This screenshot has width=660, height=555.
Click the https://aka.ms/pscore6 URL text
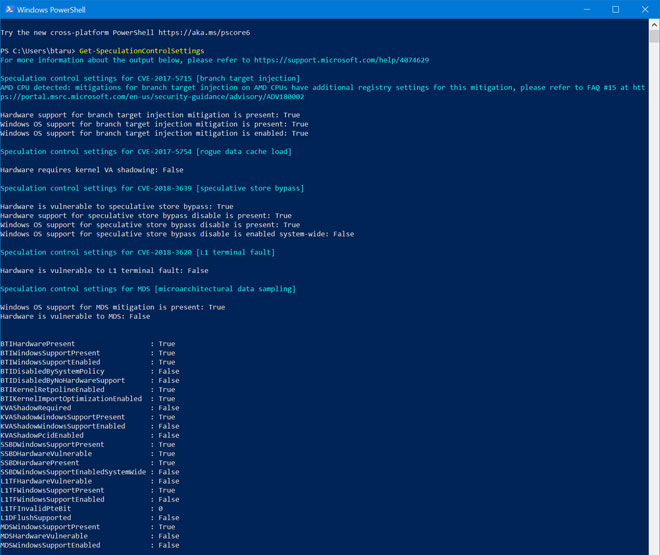(x=204, y=32)
